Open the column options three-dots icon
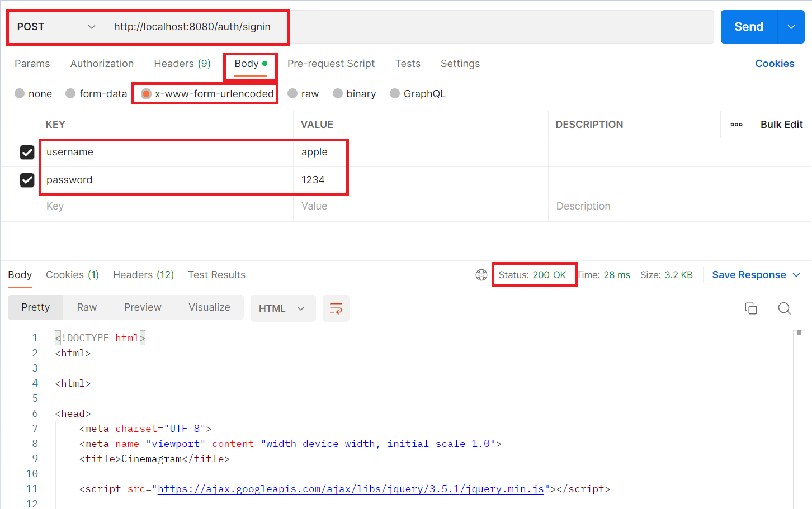This screenshot has height=509, width=812. (737, 125)
